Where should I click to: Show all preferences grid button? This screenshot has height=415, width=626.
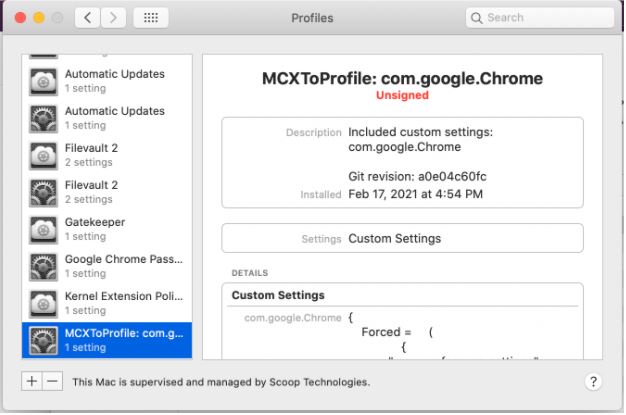tap(150, 18)
